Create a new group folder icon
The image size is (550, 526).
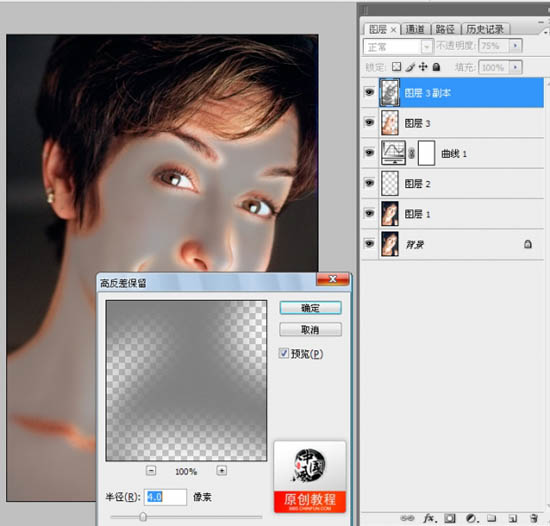(x=491, y=518)
